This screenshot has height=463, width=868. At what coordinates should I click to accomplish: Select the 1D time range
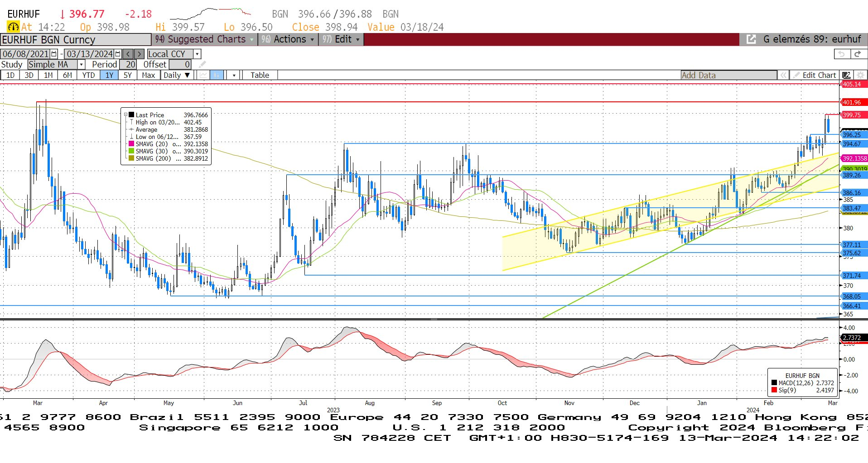coord(10,75)
